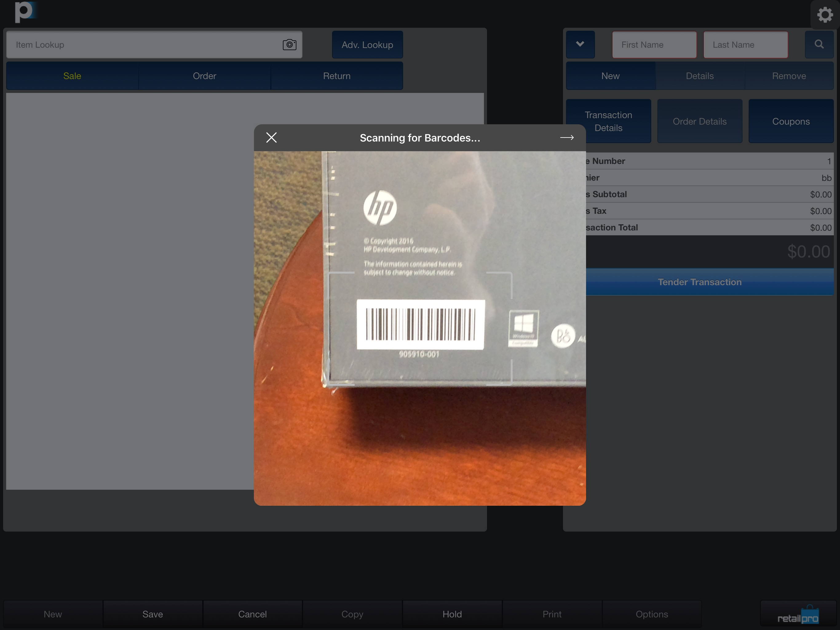This screenshot has width=840, height=630.
Task: Click Print in the bottom toolbar
Action: (552, 614)
